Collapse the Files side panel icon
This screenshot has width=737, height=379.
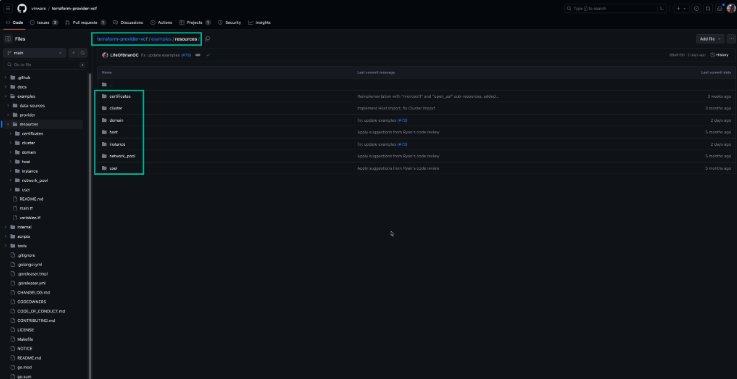pyautogui.click(x=8, y=39)
